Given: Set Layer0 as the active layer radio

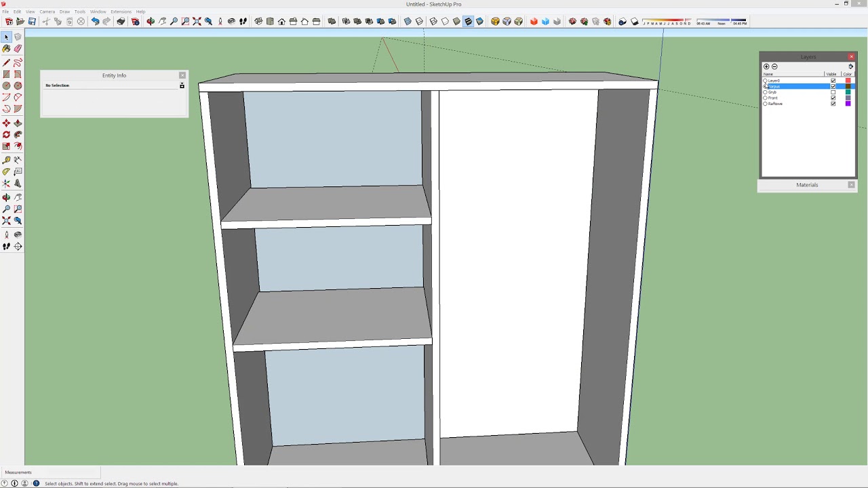Looking at the screenshot, I should pos(766,81).
